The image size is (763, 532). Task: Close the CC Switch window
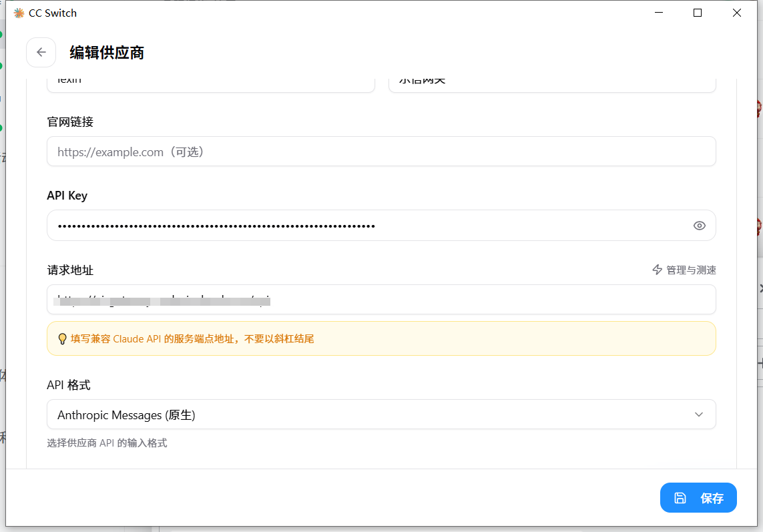click(737, 13)
